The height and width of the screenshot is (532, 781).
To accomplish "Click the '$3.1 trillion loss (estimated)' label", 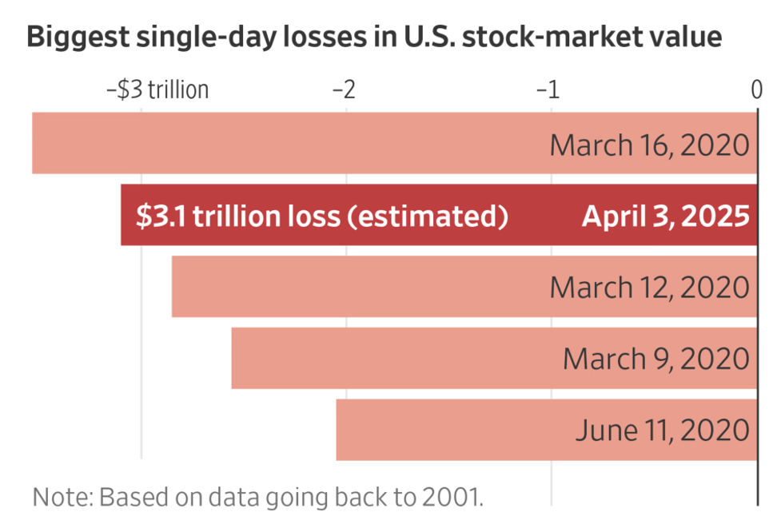I will pos(321,216).
